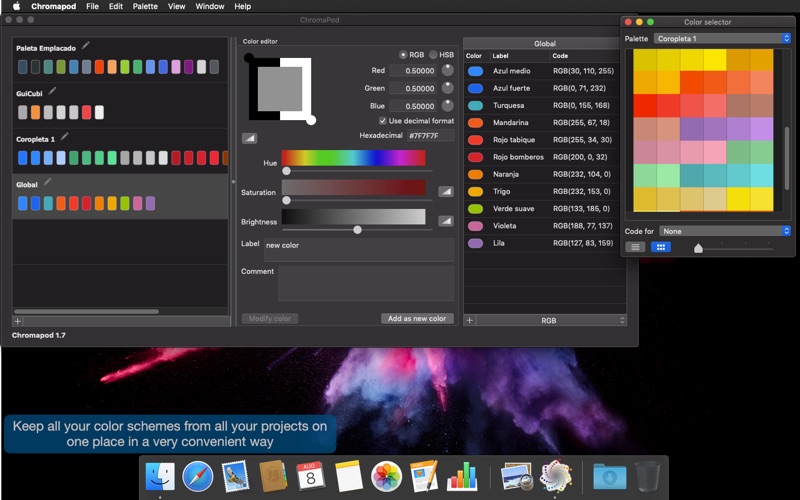The image size is (800, 500).
Task: Click the Color selector vertical scrollbar
Action: click(x=787, y=158)
